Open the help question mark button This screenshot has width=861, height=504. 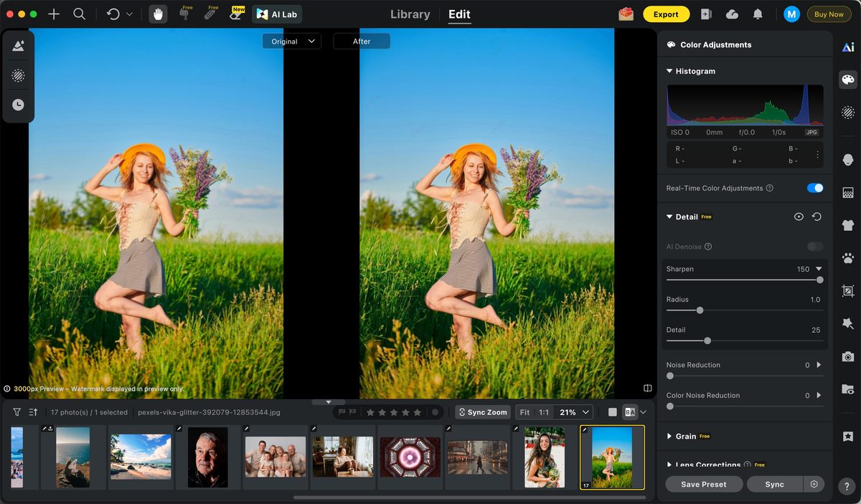(x=848, y=488)
